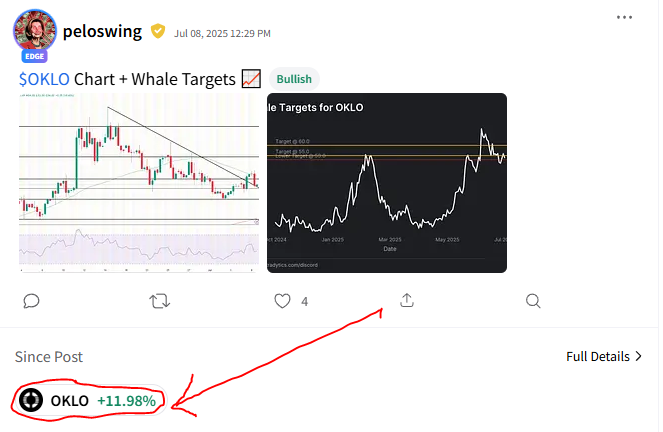The image size is (663, 432).
Task: Like the post with heart icon
Action: point(282,301)
